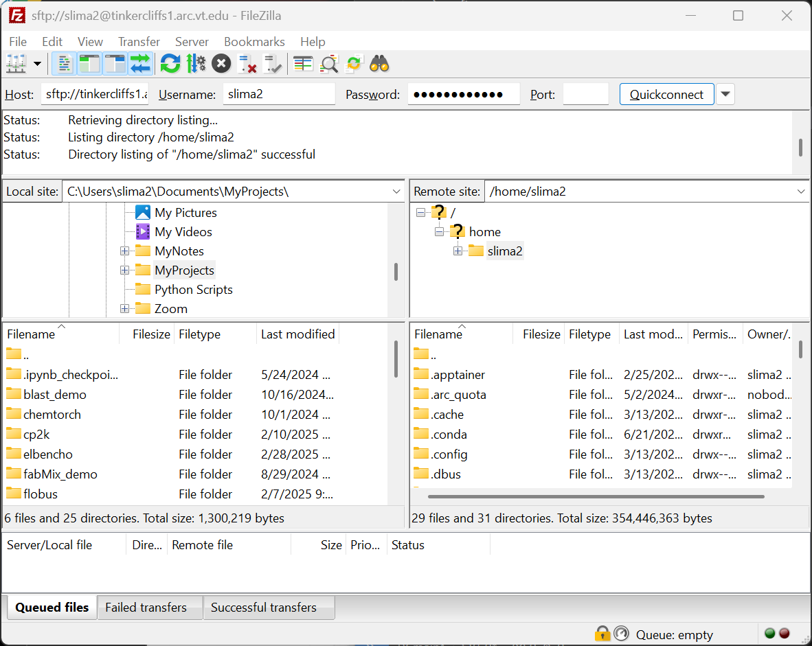Sort remote files by Filesize column

538,334
